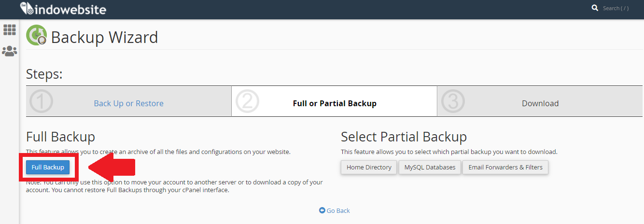
Task: Select the Download step
Action: pyautogui.click(x=540, y=103)
